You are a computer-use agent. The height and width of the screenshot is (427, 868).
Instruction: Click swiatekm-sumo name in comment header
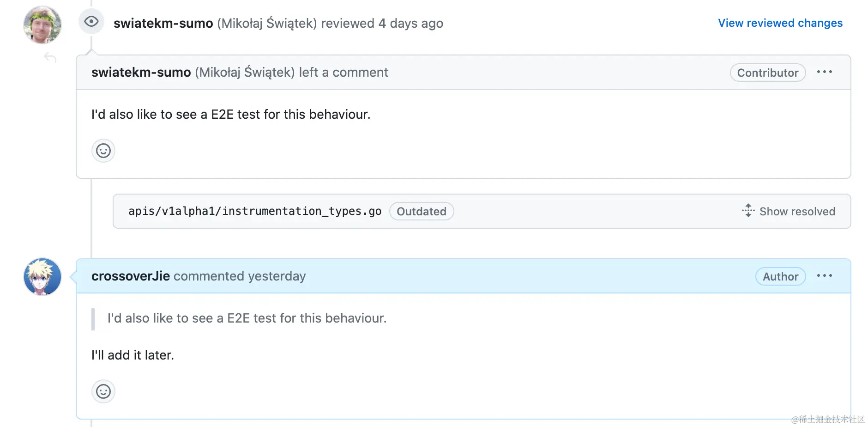[x=141, y=72]
